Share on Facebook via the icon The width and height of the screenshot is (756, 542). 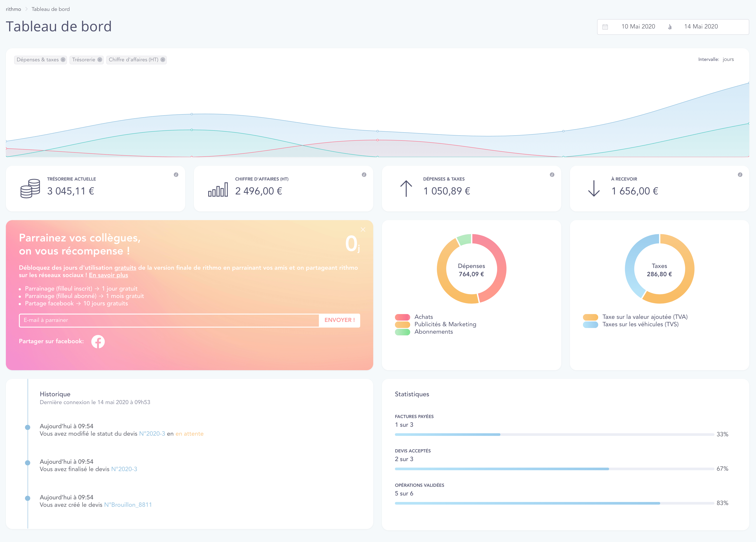(98, 341)
